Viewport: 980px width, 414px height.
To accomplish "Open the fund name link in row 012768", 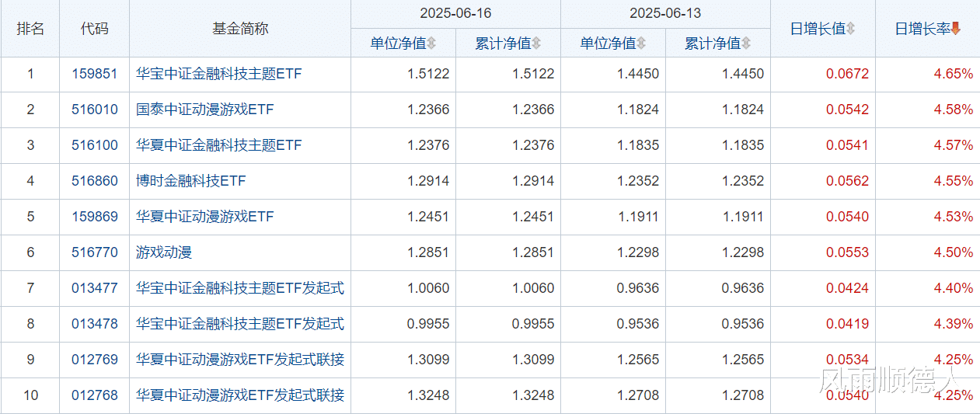I will tap(240, 395).
